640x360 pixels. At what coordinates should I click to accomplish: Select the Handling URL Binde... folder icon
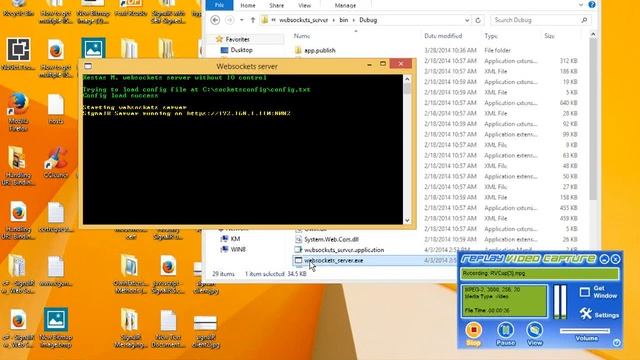(x=18, y=165)
